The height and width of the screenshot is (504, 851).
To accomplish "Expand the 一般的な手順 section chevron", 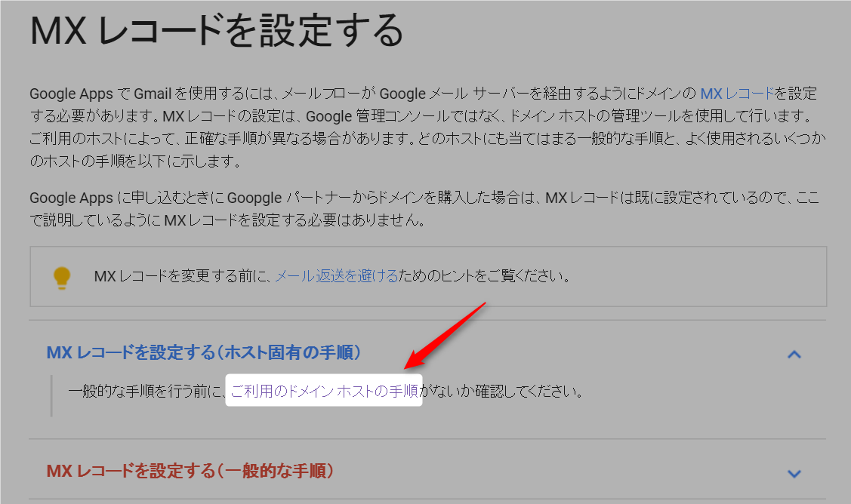I will pos(794,474).
